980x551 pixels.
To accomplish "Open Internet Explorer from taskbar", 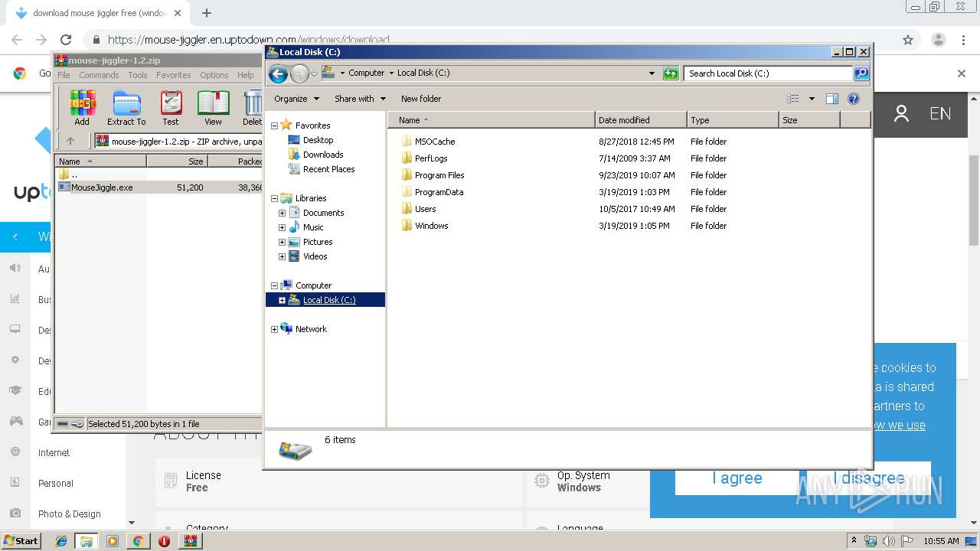I will (x=61, y=541).
